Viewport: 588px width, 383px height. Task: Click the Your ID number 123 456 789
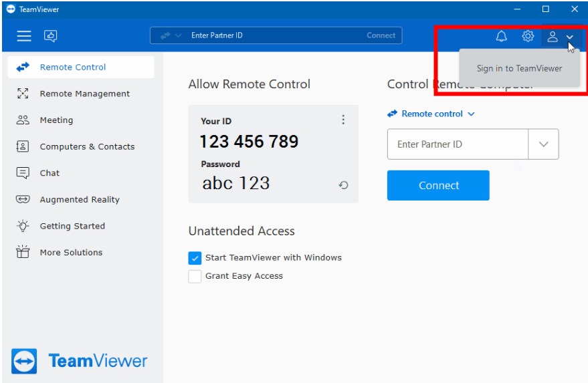pos(249,142)
